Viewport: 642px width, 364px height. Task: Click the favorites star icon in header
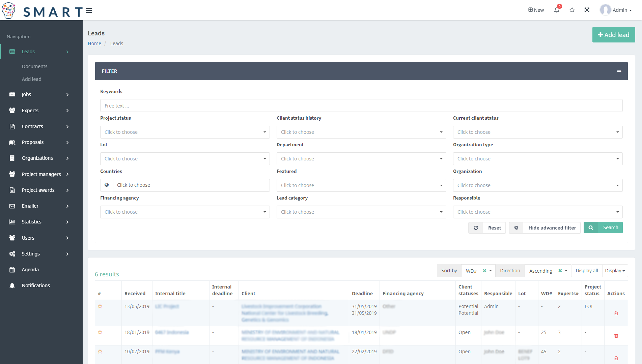[x=572, y=10]
